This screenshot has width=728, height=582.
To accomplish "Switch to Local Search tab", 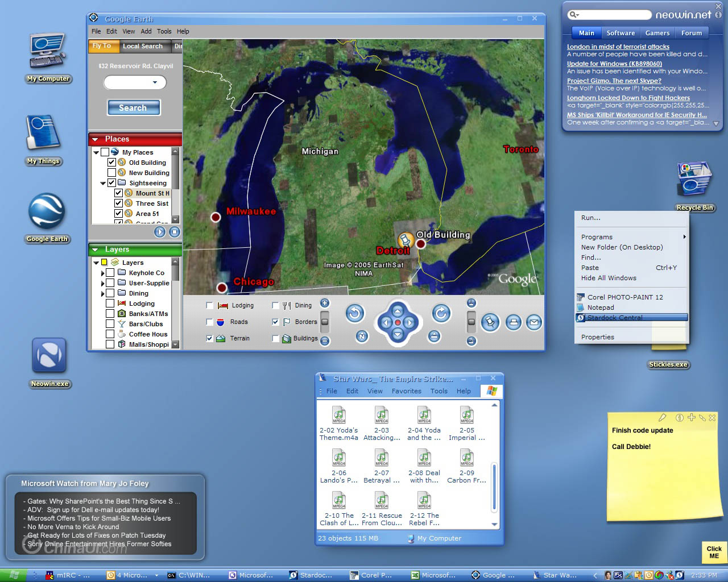I will tap(143, 46).
